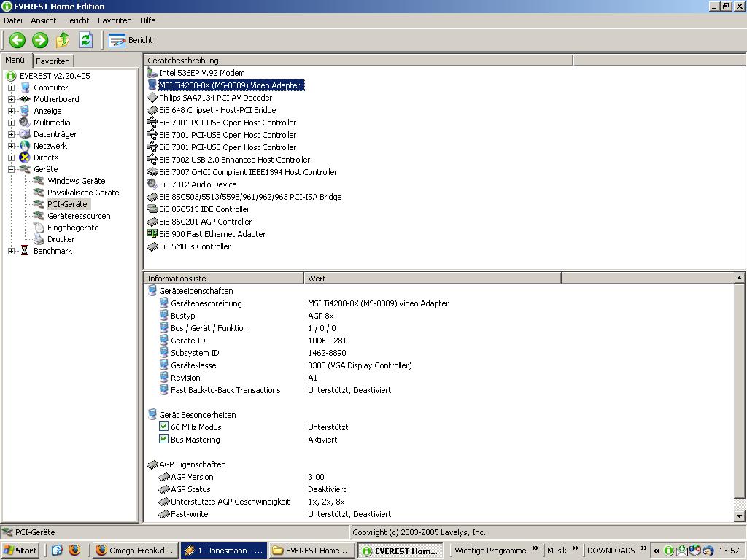Image resolution: width=747 pixels, height=560 pixels.
Task: Click the green Forward arrow toolbar icon
Action: (40, 40)
